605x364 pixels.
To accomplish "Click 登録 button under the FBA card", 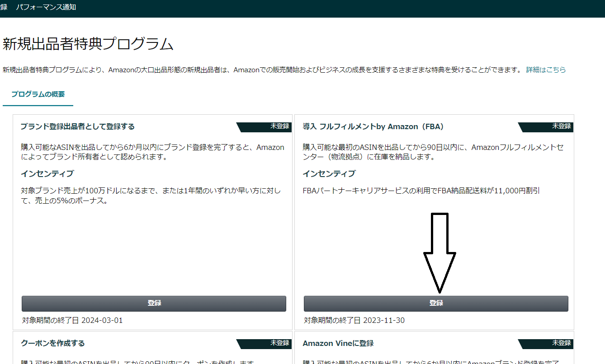I will [x=436, y=303].
